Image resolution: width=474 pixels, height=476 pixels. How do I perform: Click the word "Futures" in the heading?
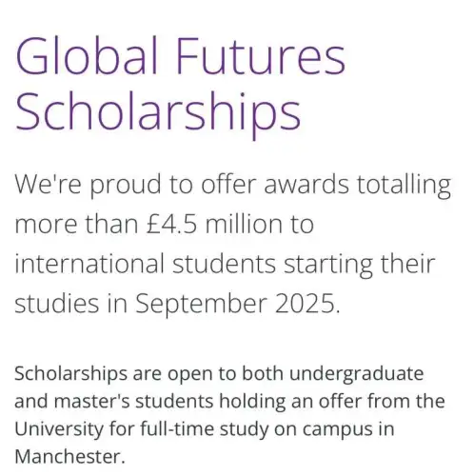point(261,56)
